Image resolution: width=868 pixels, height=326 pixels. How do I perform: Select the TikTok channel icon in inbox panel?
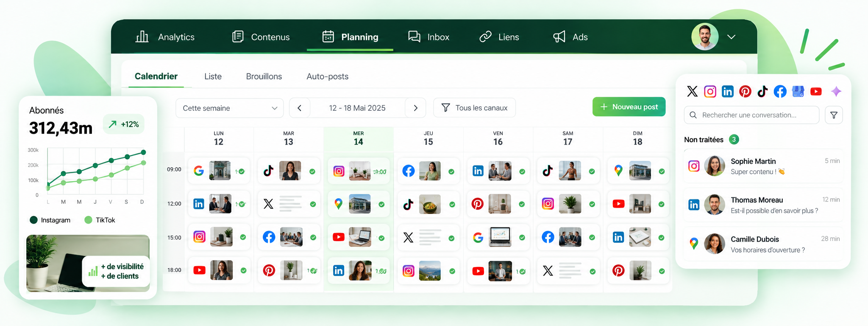click(x=762, y=91)
